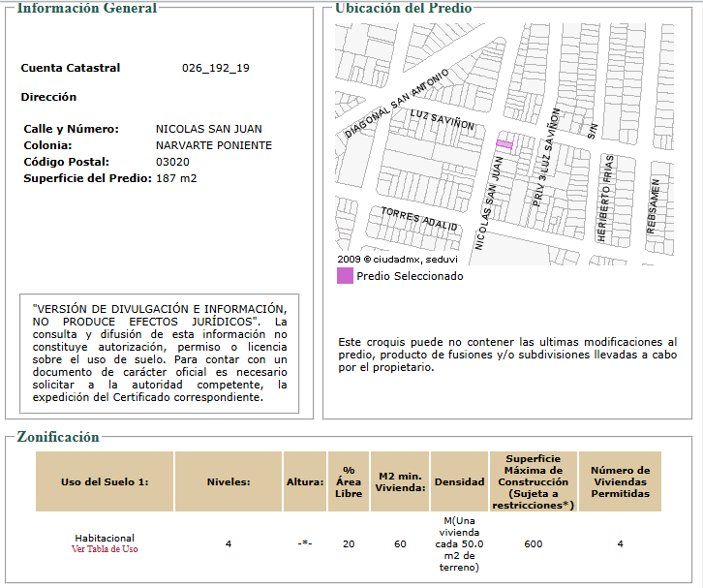Click the purple Predio Seleccionado legend swatch
Screen dimensions: 703x588
[345, 275]
